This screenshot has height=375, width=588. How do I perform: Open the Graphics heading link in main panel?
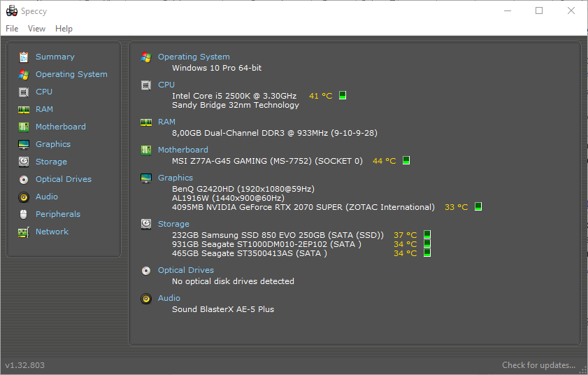[x=175, y=178]
